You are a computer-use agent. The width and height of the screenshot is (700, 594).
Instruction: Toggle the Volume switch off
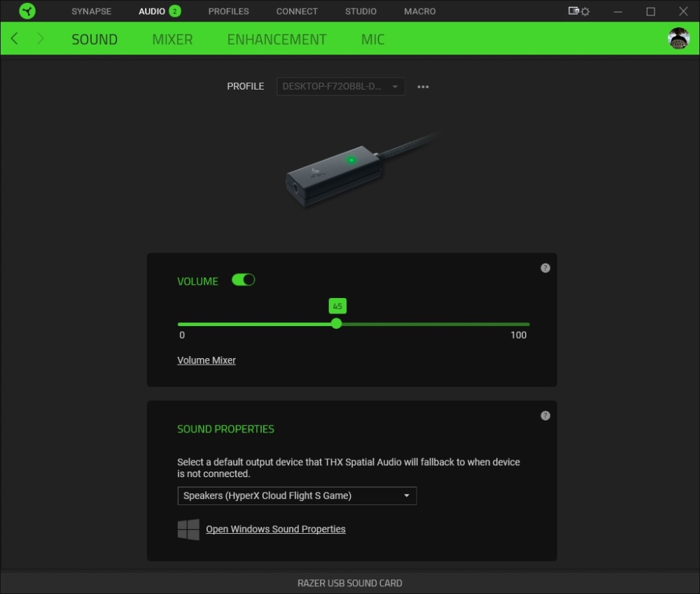click(x=244, y=280)
